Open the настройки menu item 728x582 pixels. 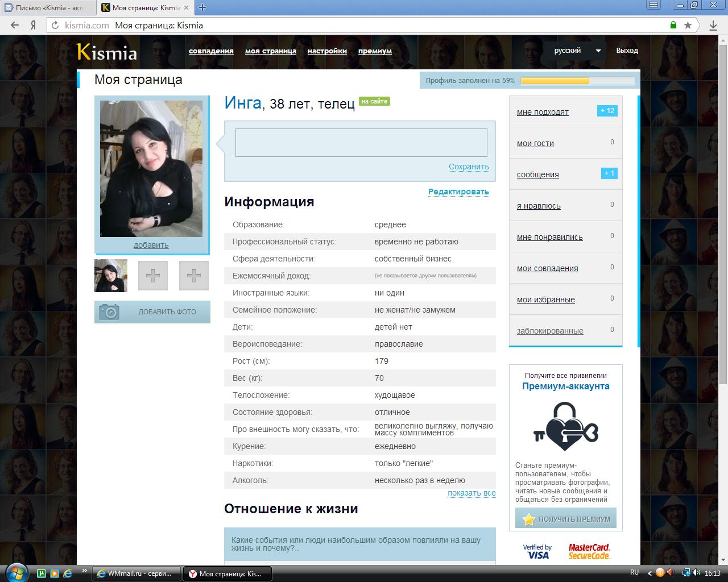(327, 51)
